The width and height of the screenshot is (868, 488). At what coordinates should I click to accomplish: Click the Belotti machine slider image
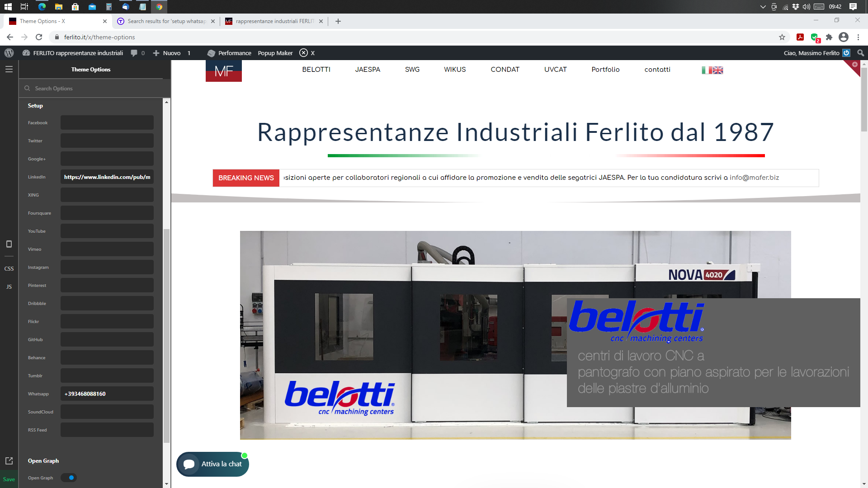pos(515,335)
